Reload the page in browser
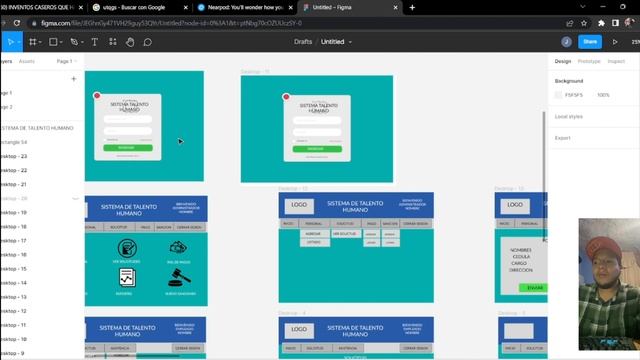Screen dimensions: 640x360 (17, 23)
